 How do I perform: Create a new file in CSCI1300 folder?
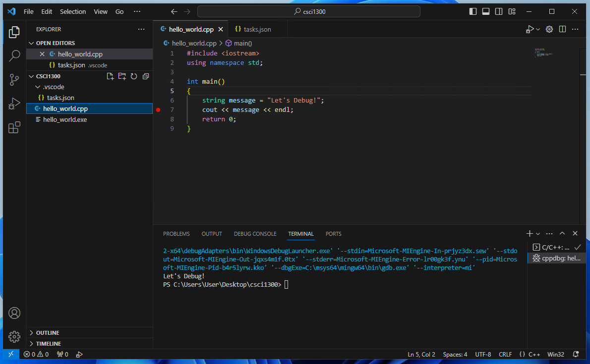click(x=110, y=76)
